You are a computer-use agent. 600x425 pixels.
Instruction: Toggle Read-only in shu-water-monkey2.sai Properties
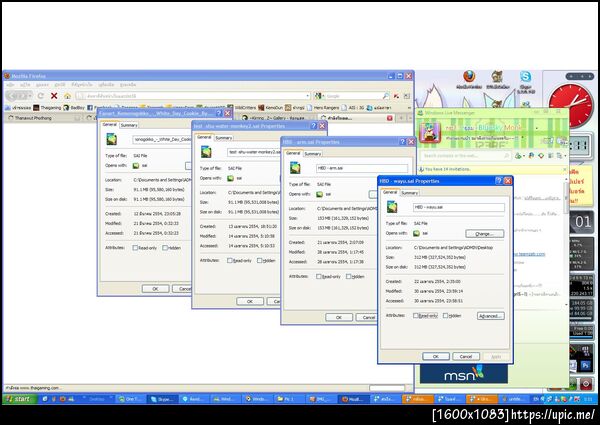(x=230, y=261)
